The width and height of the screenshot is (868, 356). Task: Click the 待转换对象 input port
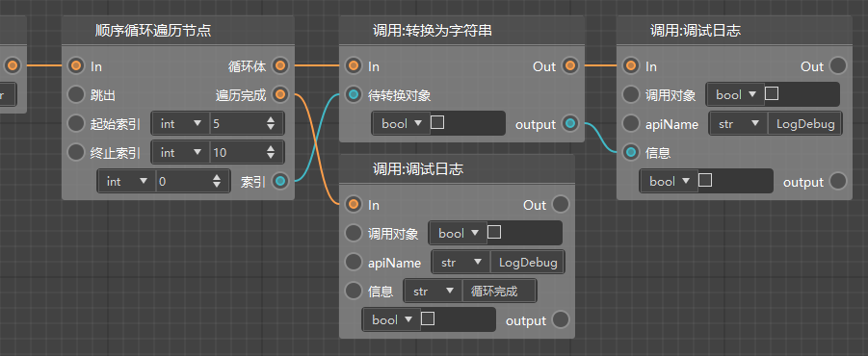(x=354, y=95)
